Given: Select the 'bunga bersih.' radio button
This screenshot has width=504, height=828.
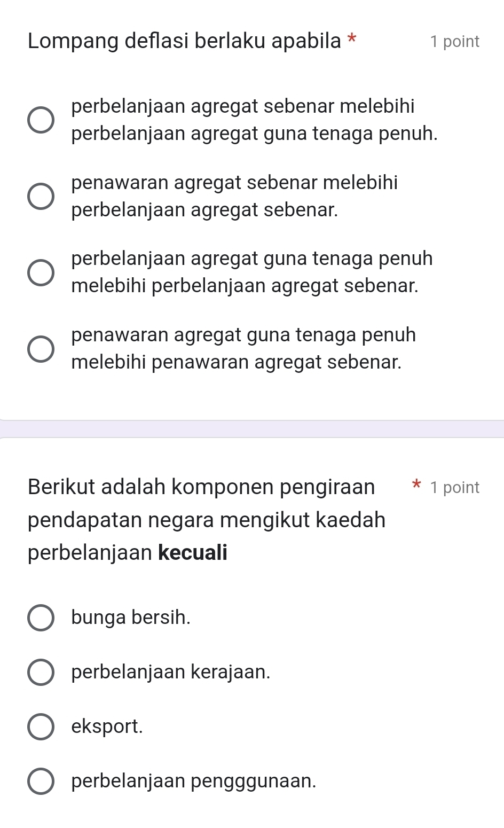Looking at the screenshot, I should [41, 618].
